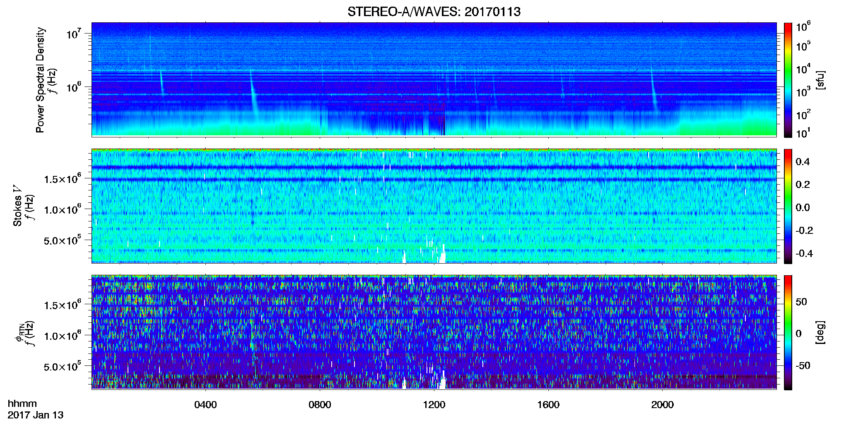The width and height of the screenshot is (868, 447).
Task: Click the STEREO-A/WAVES: 20170113 plot title
Action: pyautogui.click(x=434, y=12)
